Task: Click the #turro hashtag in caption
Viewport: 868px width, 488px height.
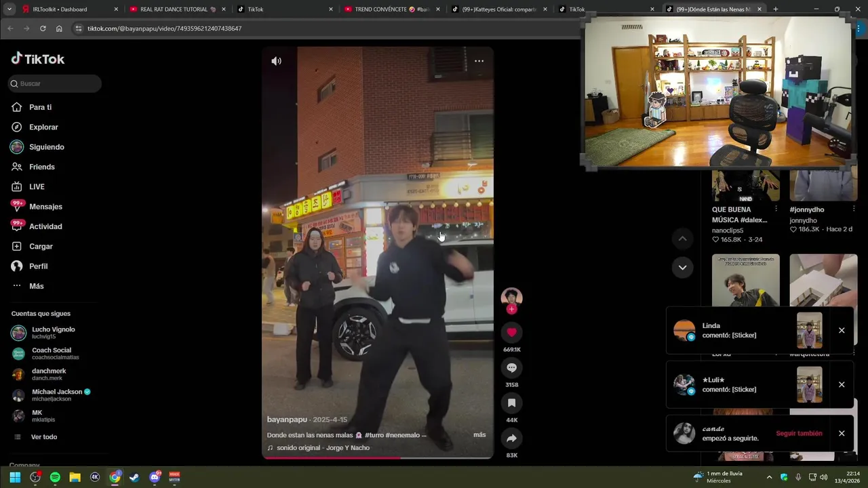Action: [374, 435]
